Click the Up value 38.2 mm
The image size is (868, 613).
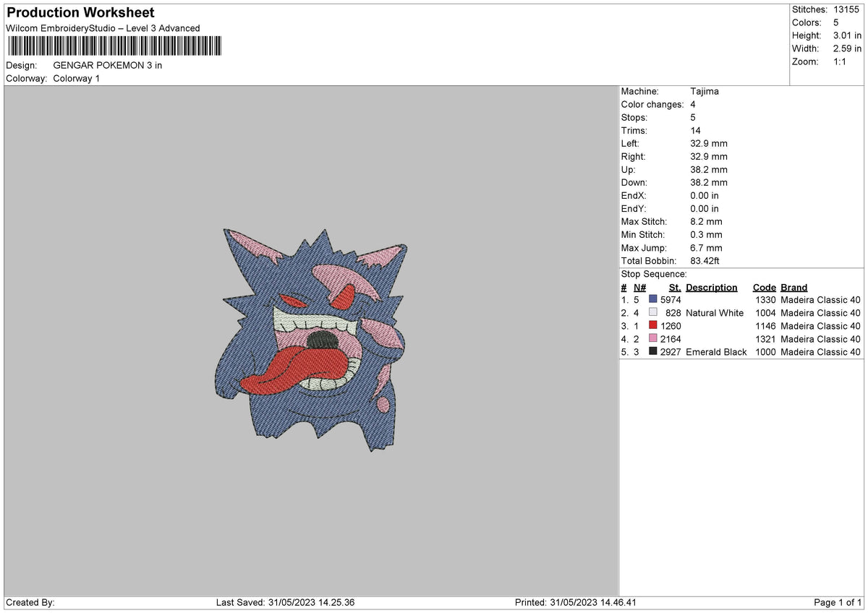click(x=709, y=169)
